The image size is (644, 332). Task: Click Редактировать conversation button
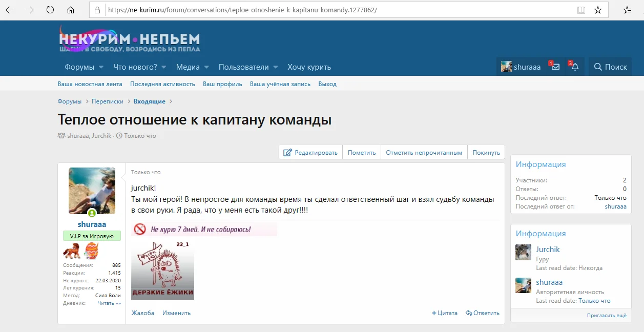click(x=310, y=152)
